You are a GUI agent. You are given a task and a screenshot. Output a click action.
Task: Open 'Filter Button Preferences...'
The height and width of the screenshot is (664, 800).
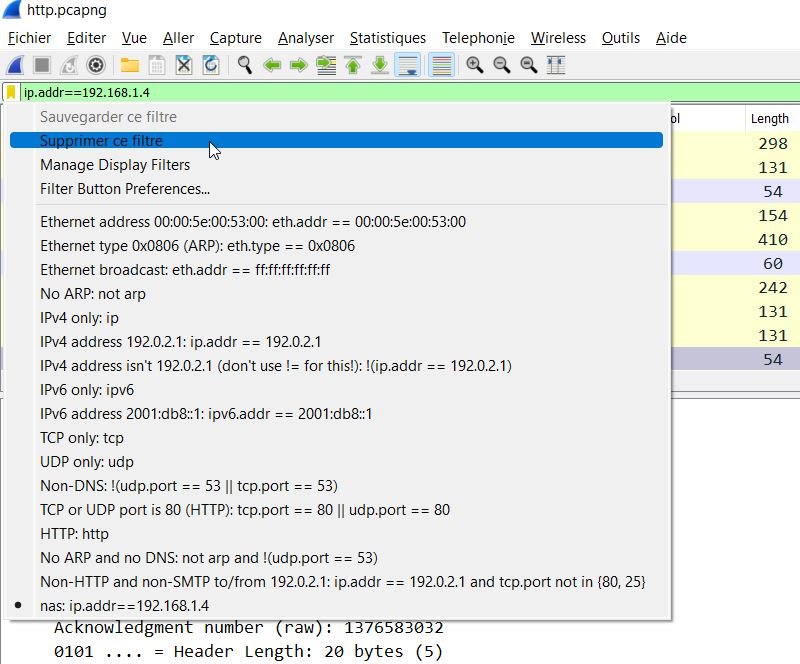pos(125,189)
